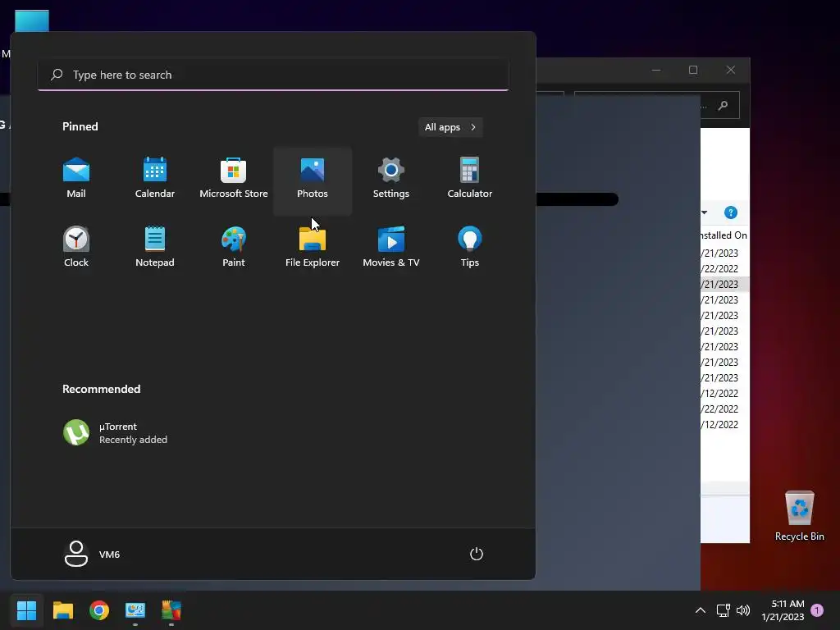The image size is (840, 630).
Task: Click the Start menu search box
Action: [x=273, y=75]
